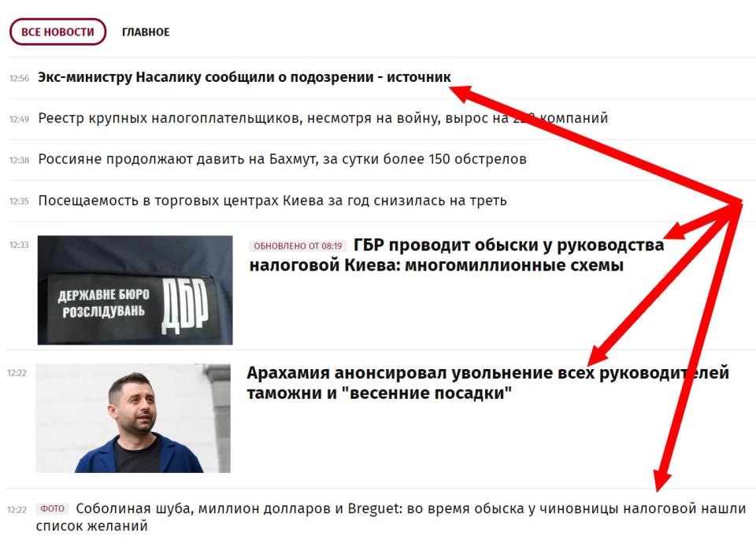
Task: Click the ФОТО badge
Action: click(x=52, y=509)
